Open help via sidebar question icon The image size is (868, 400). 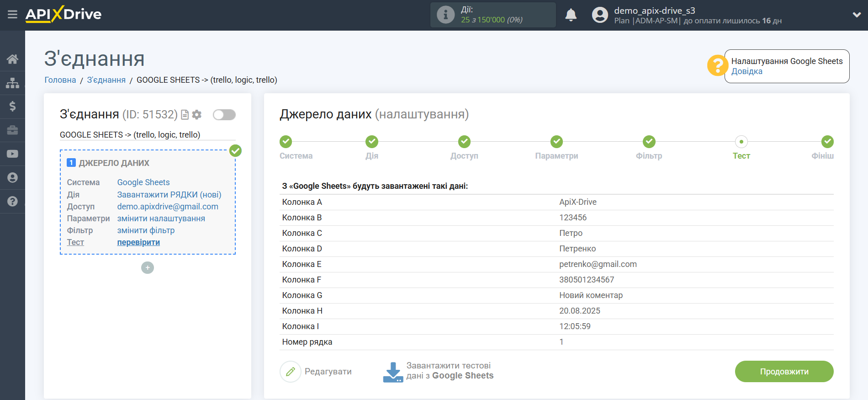click(x=12, y=201)
